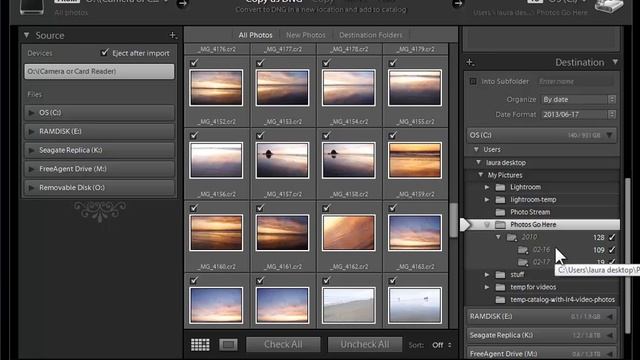The height and width of the screenshot is (360, 640).
Task: Open Date Format dropdown
Action: pos(578,115)
